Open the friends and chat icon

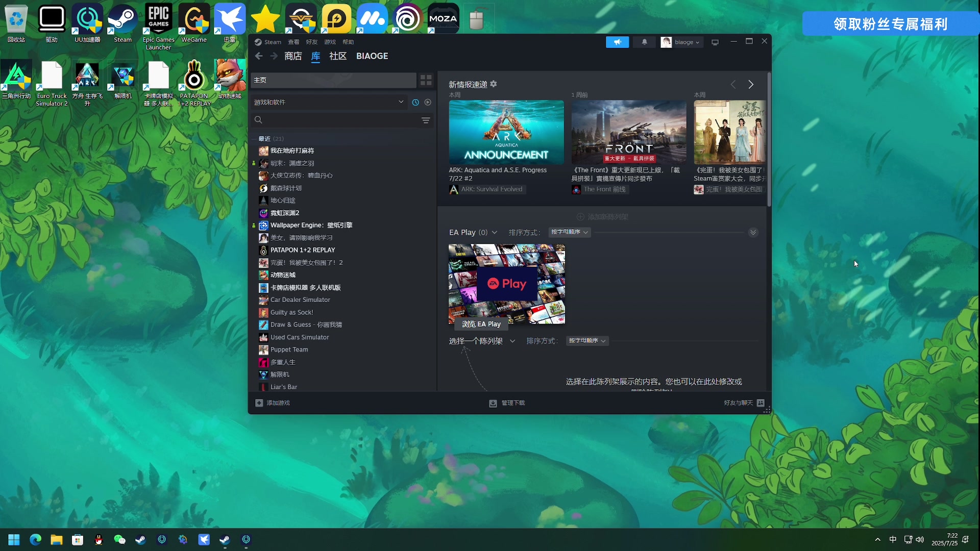pyautogui.click(x=761, y=403)
